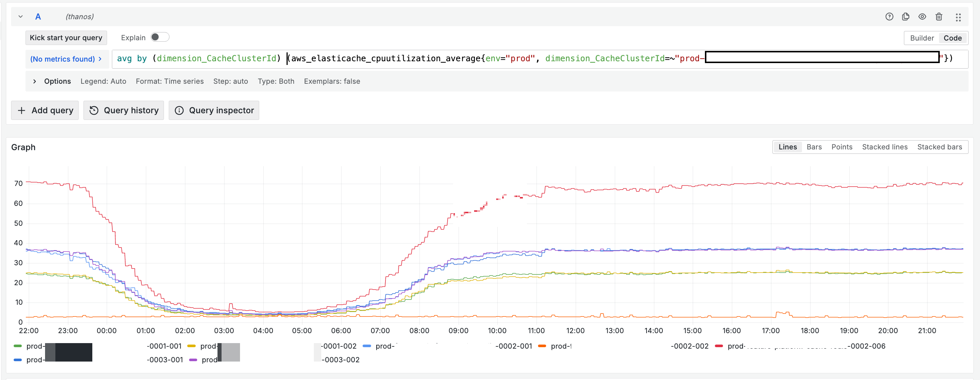Click the Step: auto option text
Image resolution: width=980 pixels, height=380 pixels.
(230, 81)
